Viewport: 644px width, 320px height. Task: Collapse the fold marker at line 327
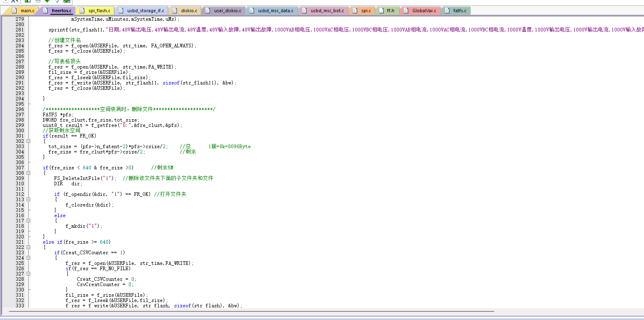click(x=29, y=274)
